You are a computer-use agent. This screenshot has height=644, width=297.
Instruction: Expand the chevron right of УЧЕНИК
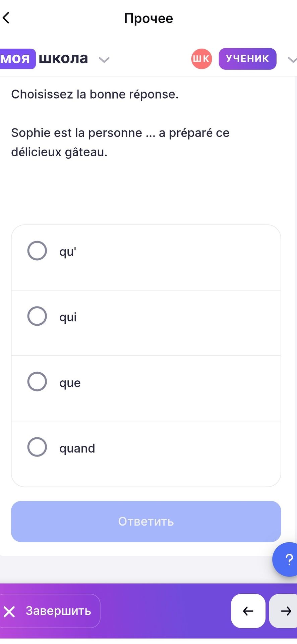coord(292,60)
